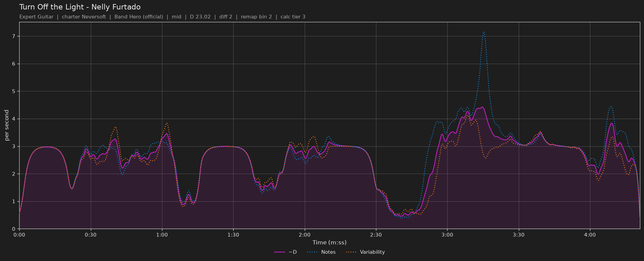Click the y-axis tick label "6"
The height and width of the screenshot is (261, 644).
click(x=14, y=64)
